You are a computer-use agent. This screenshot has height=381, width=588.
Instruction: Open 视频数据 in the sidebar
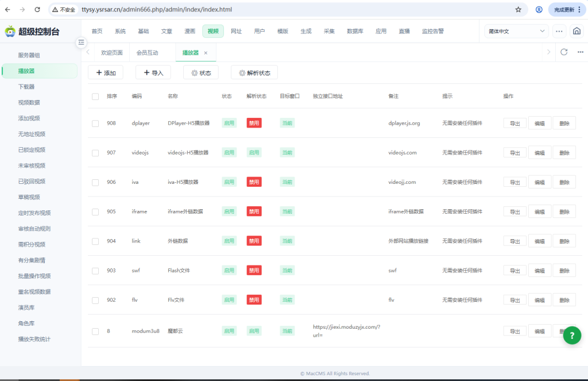29,102
